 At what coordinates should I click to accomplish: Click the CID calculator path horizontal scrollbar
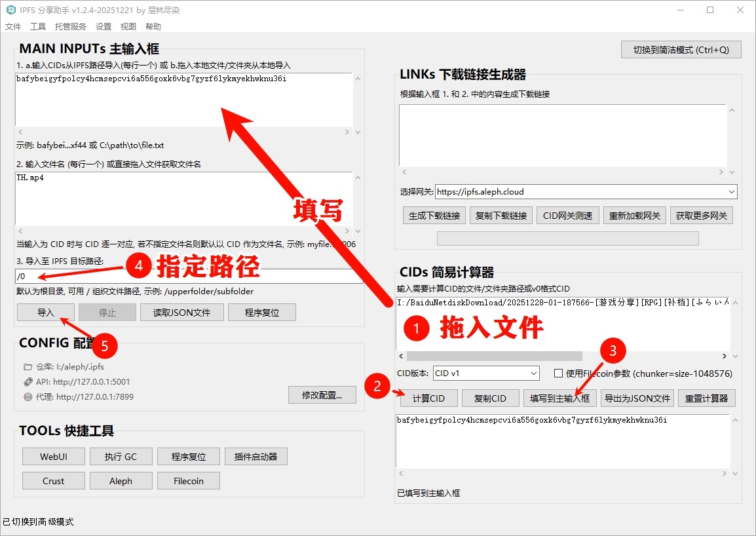(x=495, y=356)
